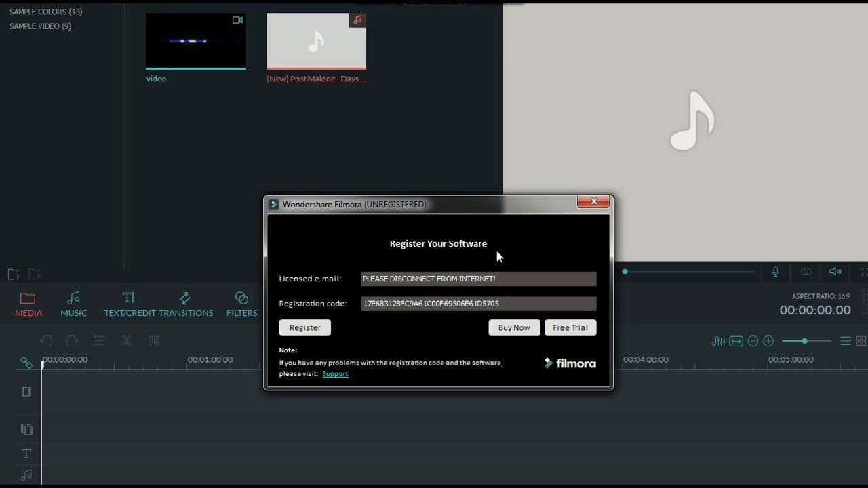Switch to the Text/Credit tab
Screen dimensions: 868x488
tap(128, 304)
